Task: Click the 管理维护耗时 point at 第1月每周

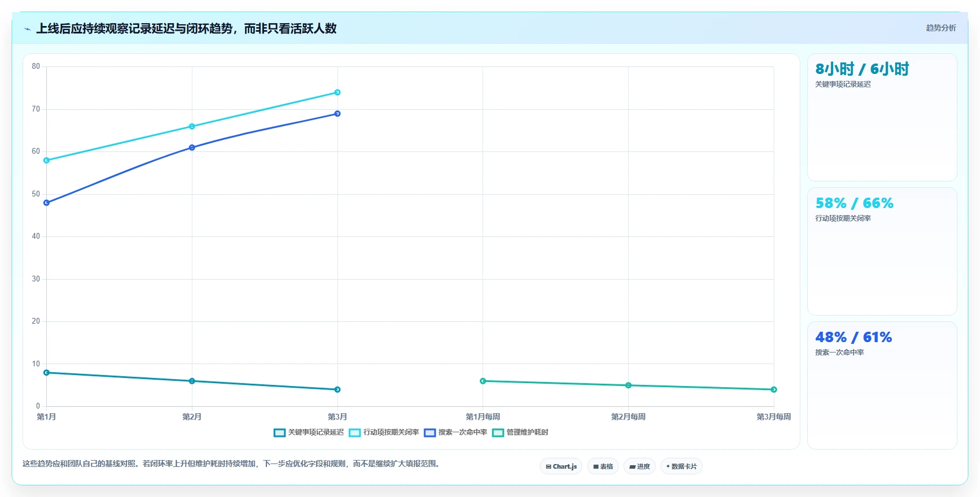Action: (483, 381)
